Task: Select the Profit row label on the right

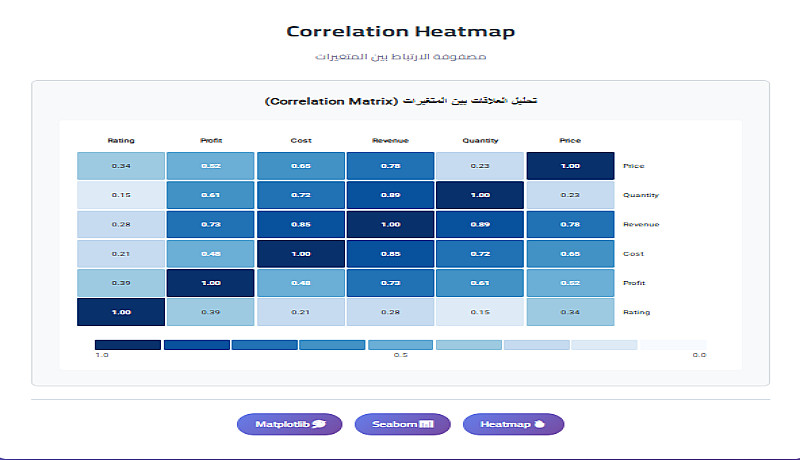Action: click(634, 283)
